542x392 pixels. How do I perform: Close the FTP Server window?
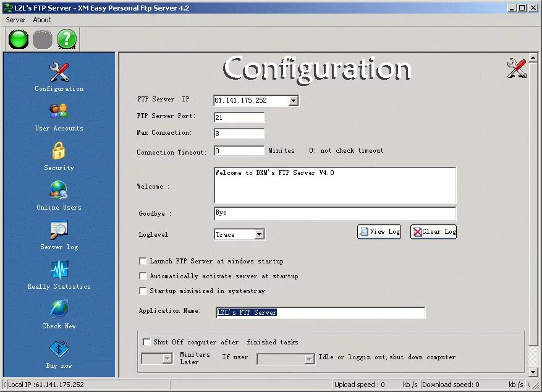[533, 8]
